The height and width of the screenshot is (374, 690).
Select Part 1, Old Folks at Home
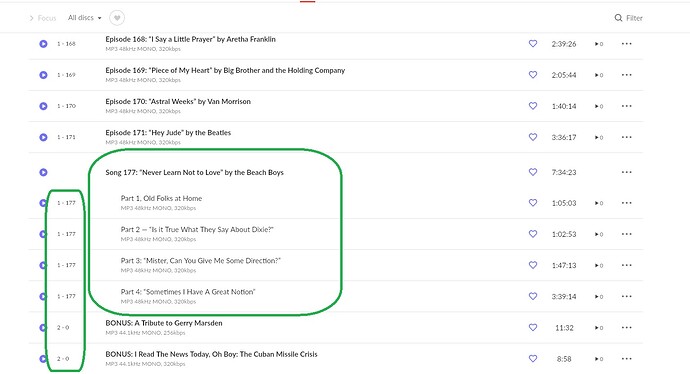click(161, 198)
